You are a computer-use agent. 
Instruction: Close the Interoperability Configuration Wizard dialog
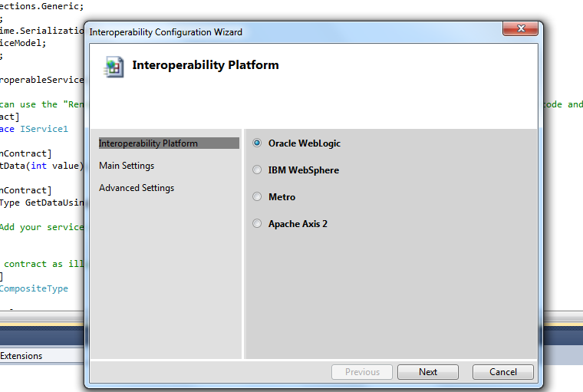(521, 28)
